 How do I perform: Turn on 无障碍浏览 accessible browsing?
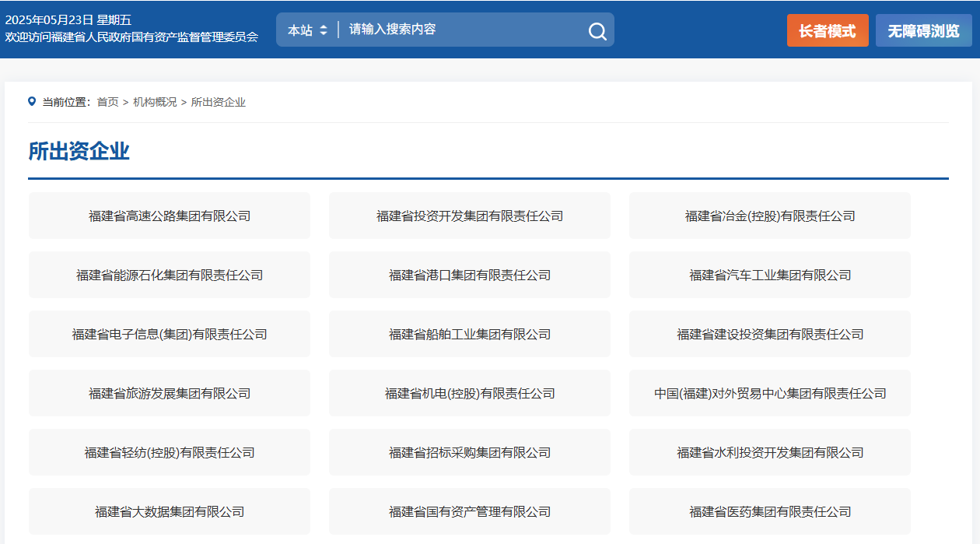click(x=923, y=31)
